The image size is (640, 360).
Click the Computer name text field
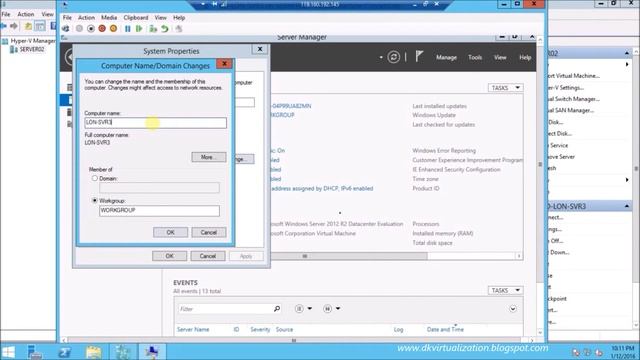click(x=156, y=122)
